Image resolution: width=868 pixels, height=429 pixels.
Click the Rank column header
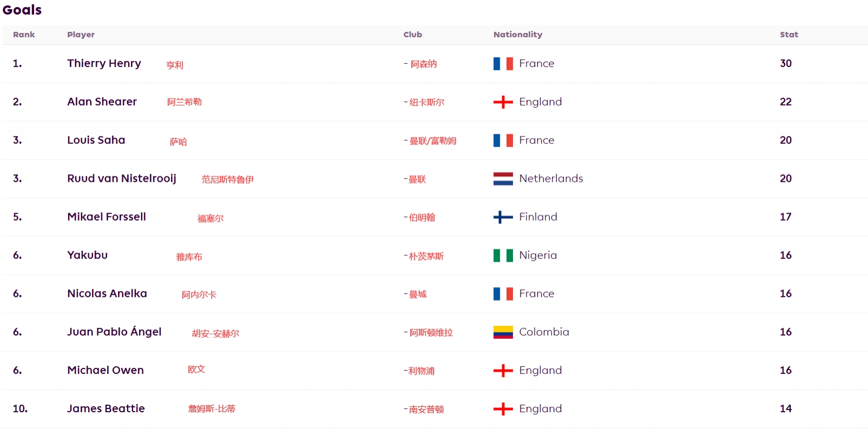coord(24,35)
